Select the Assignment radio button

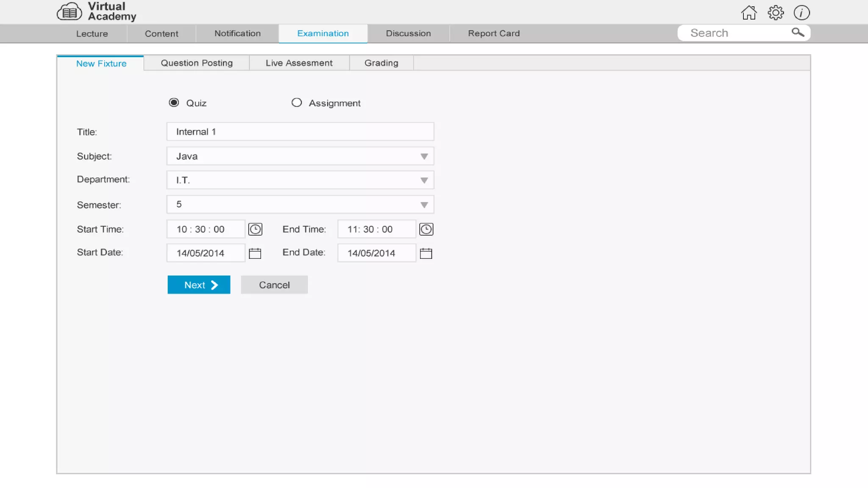pos(297,103)
